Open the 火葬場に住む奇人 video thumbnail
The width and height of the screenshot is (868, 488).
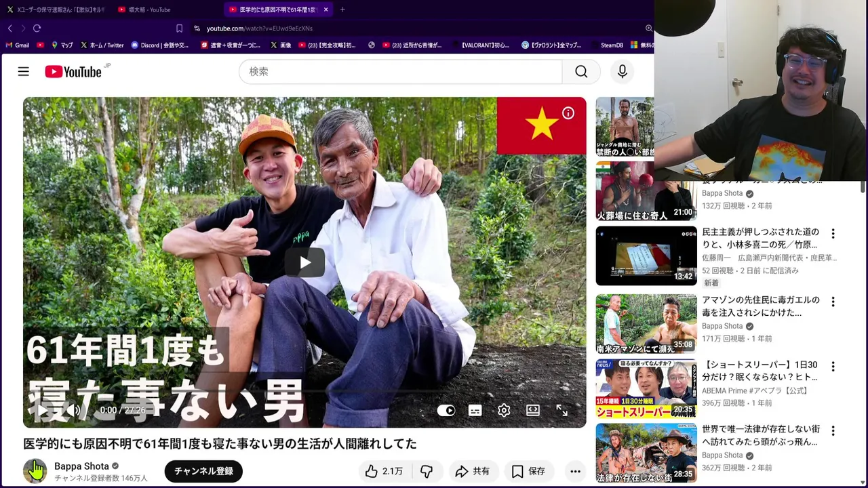pyautogui.click(x=646, y=192)
